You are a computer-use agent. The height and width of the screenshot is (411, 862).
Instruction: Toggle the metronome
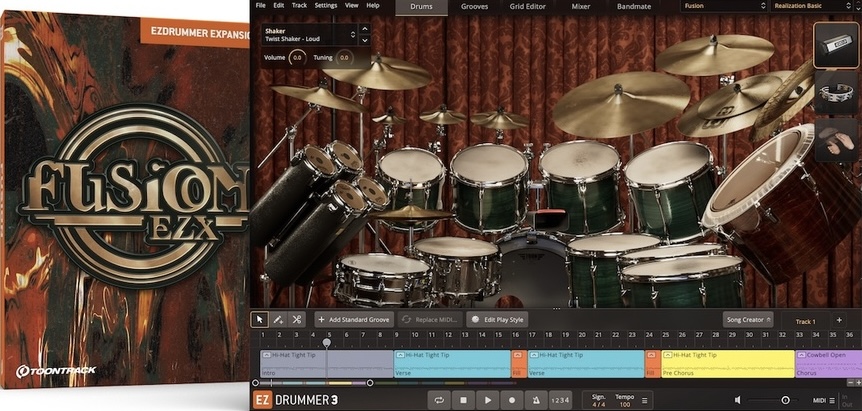pyautogui.click(x=536, y=401)
